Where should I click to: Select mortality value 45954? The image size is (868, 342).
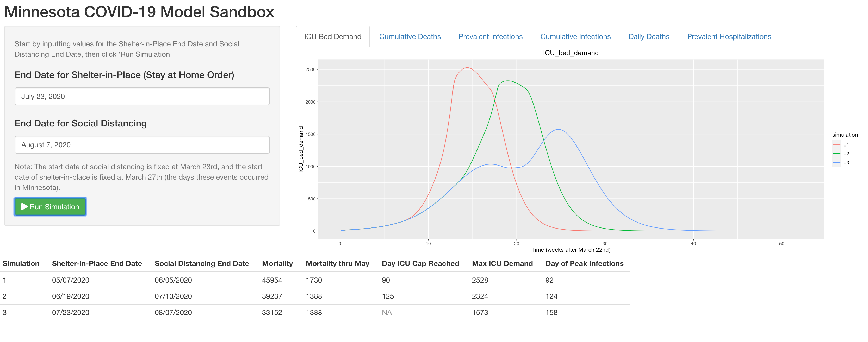(x=272, y=280)
